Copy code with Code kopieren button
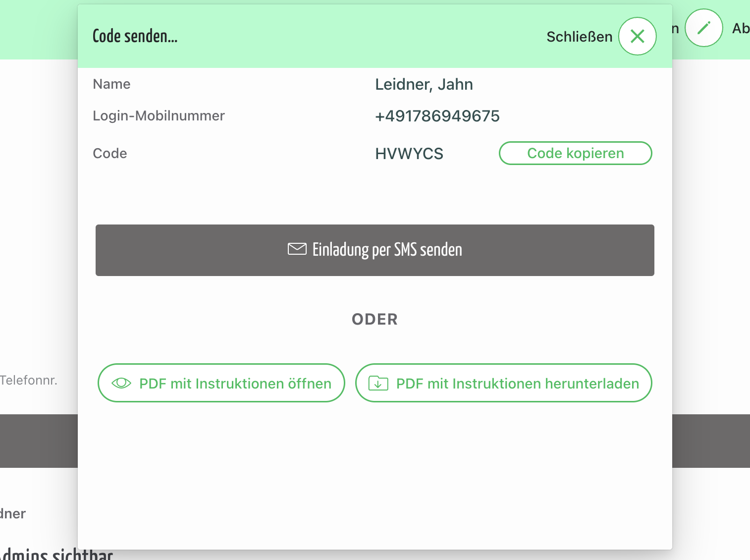 (x=575, y=153)
